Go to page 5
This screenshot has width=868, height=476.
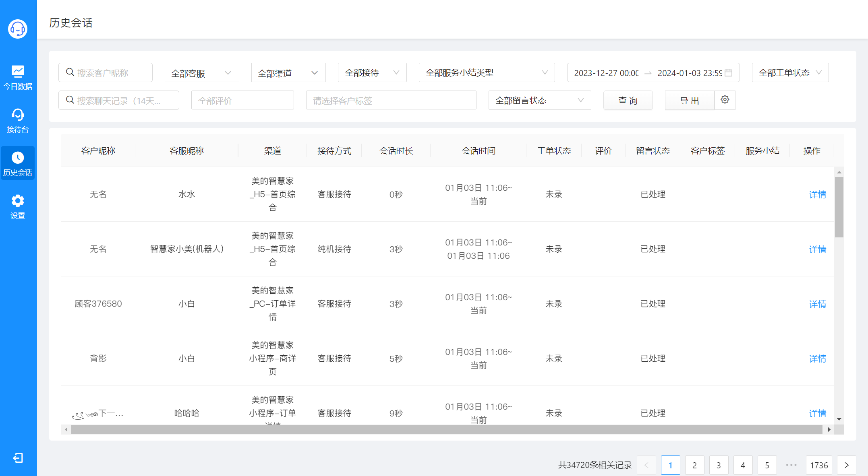pos(767,465)
